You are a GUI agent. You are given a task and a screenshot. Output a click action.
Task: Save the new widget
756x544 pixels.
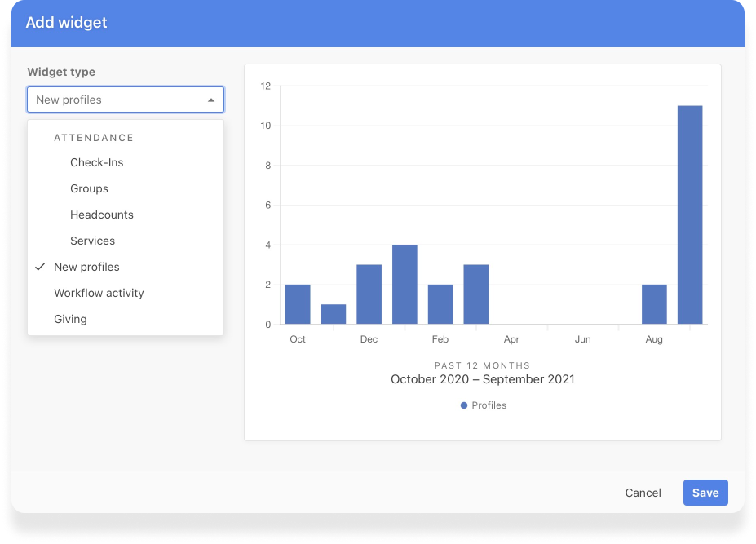point(705,493)
